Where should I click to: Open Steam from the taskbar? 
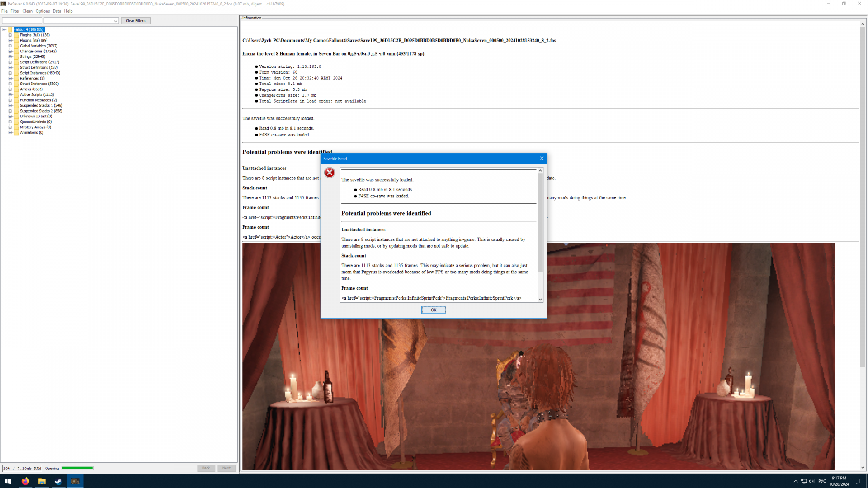click(58, 481)
